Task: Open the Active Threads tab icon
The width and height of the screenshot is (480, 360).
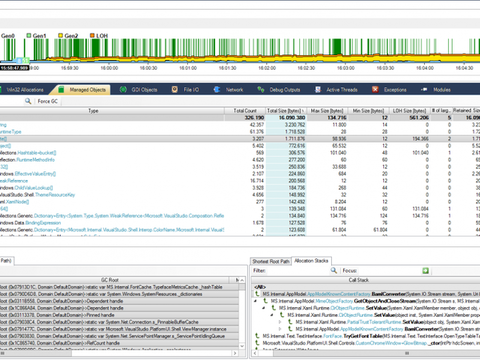Action: [318, 89]
